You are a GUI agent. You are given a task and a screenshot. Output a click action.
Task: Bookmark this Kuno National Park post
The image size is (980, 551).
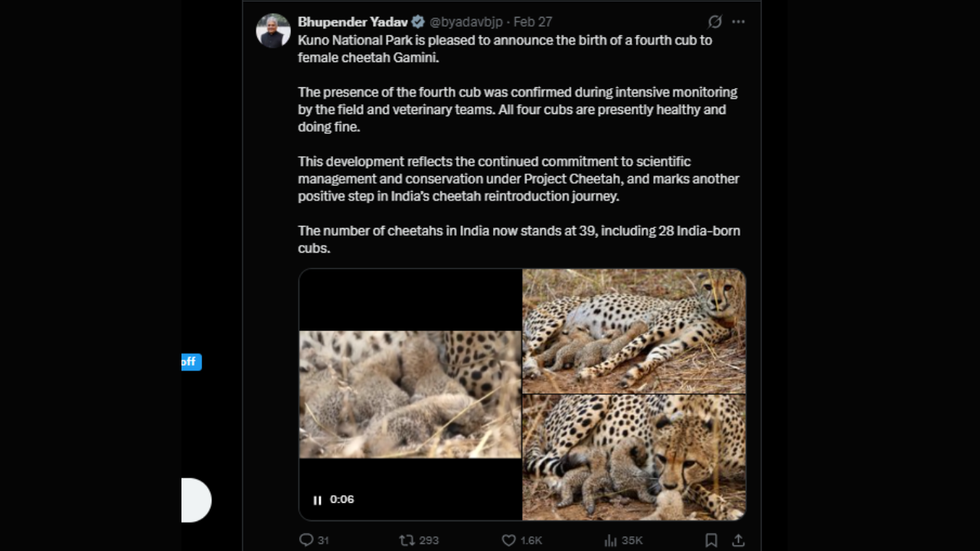point(711,540)
